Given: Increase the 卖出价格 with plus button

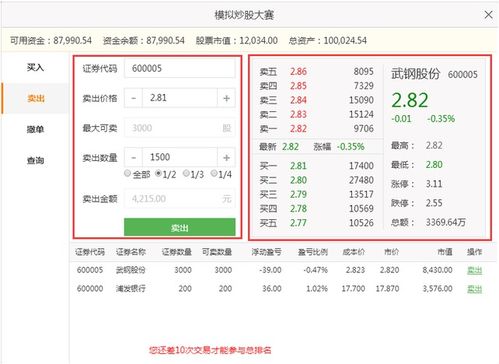Looking at the screenshot, I should point(226,98).
